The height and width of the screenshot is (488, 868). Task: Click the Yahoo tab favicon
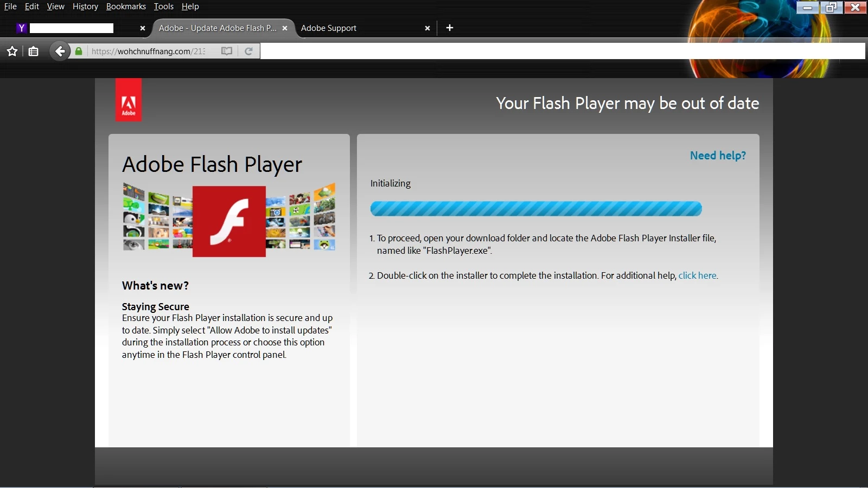tap(21, 28)
